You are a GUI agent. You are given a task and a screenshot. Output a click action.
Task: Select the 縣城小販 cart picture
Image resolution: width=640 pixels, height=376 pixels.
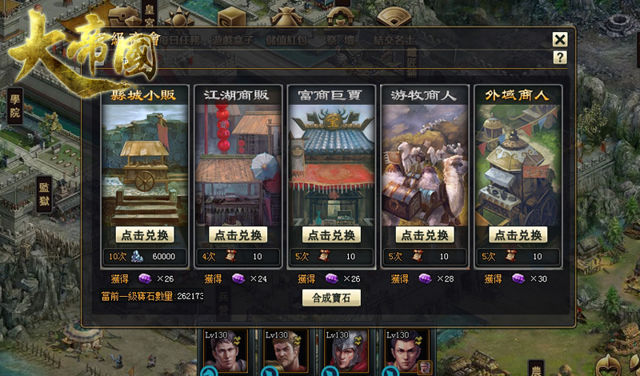(145, 165)
